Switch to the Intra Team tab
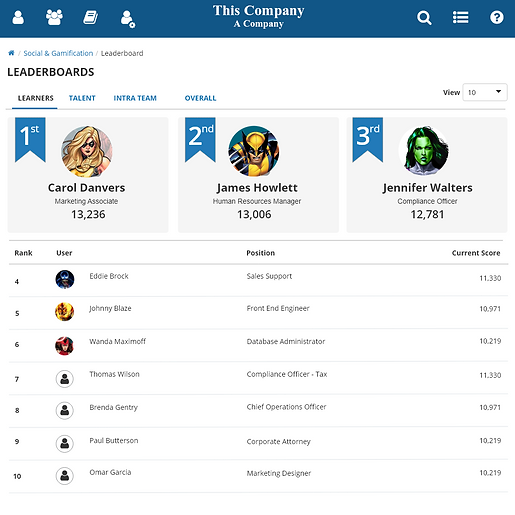Screen dimensions: 515x515 point(135,98)
